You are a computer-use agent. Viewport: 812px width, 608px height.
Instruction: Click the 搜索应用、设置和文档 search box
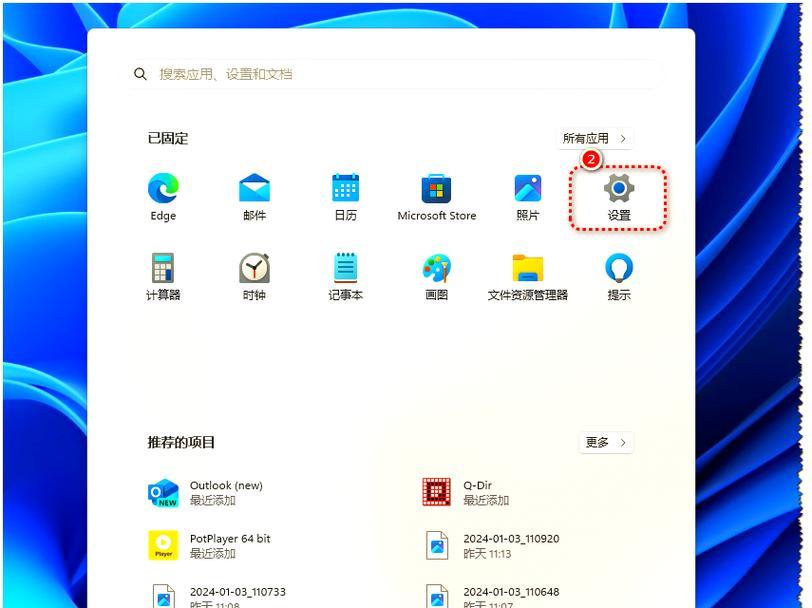(x=397, y=74)
